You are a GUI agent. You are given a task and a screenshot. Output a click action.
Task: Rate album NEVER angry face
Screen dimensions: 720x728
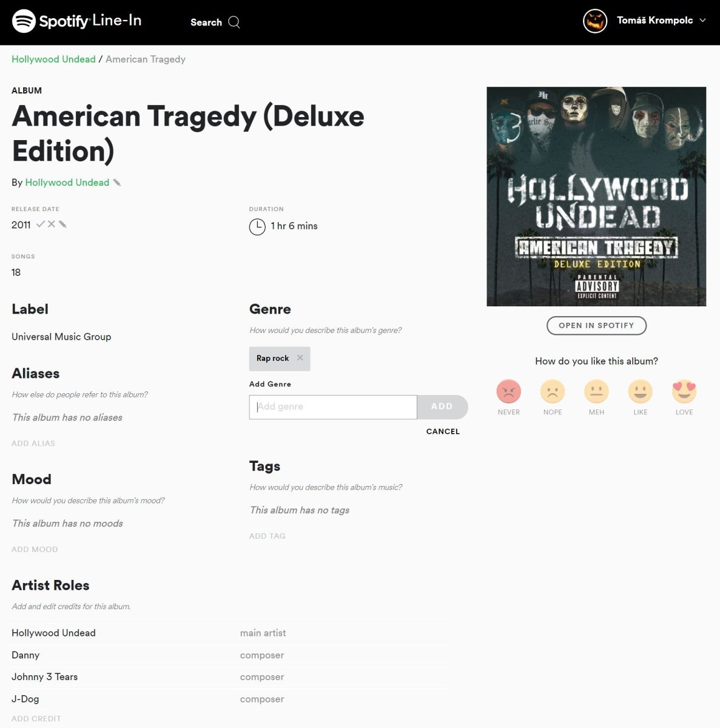[x=509, y=392]
